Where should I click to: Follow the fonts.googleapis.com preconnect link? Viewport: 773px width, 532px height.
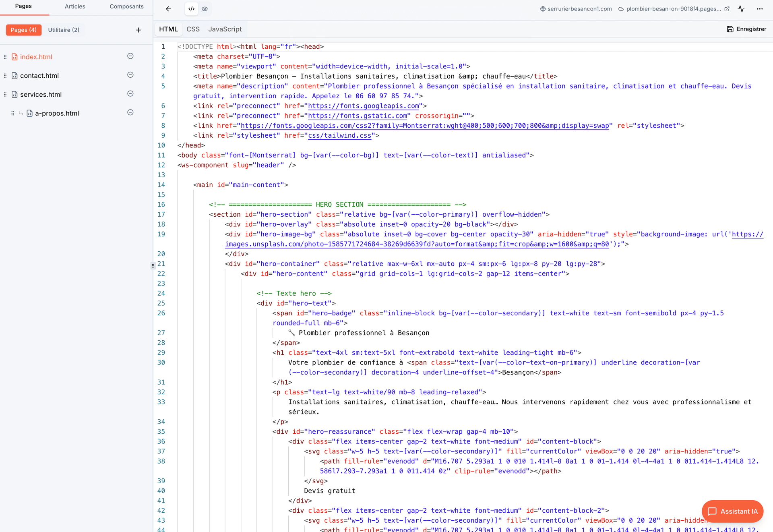click(x=364, y=106)
